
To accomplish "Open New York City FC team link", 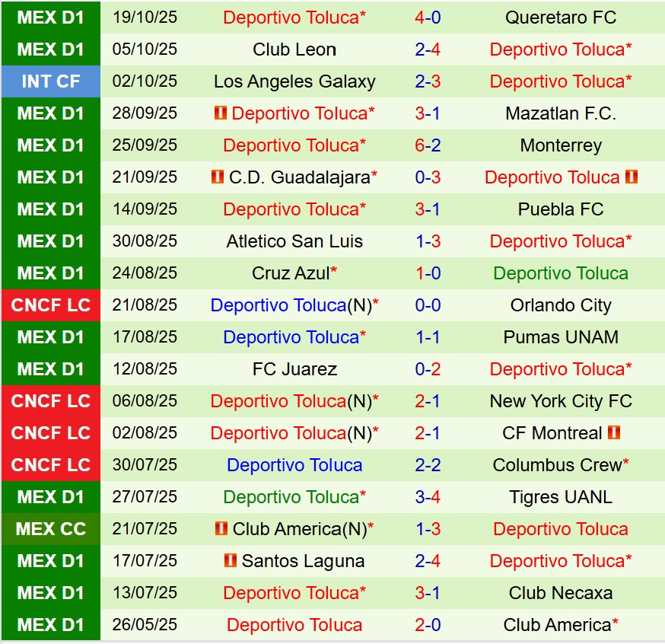I will coord(561,401).
